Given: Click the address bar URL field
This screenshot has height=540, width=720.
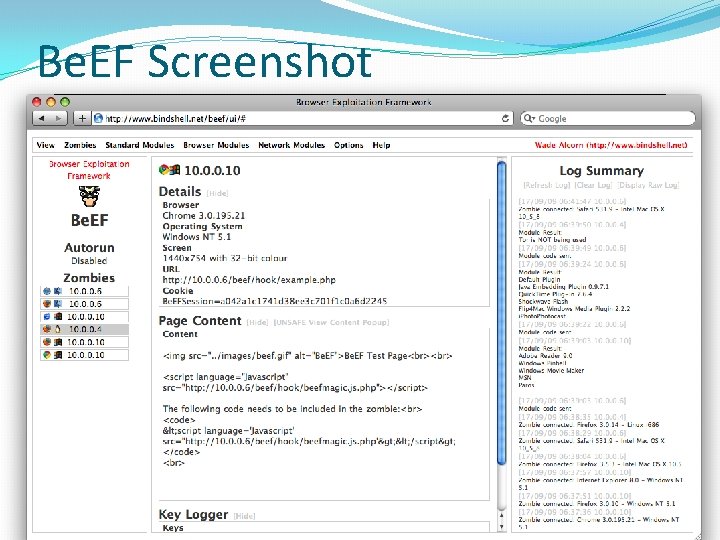Looking at the screenshot, I should pyautogui.click(x=301, y=118).
